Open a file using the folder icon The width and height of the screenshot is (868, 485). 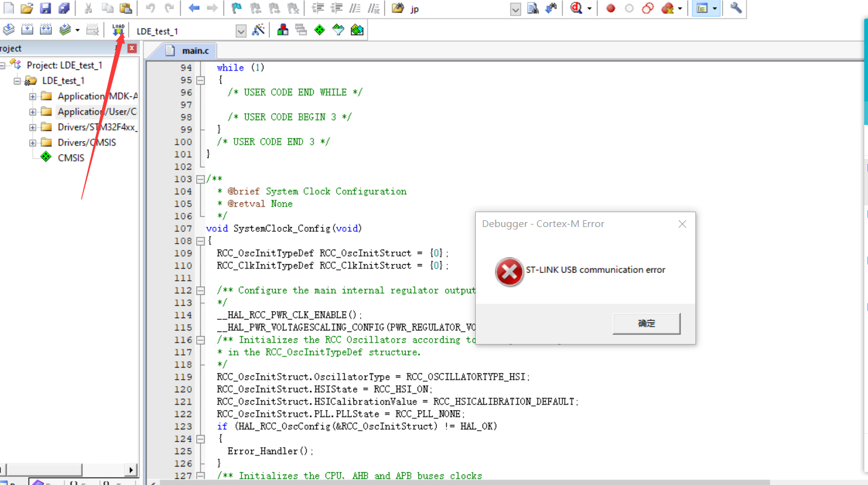point(27,8)
